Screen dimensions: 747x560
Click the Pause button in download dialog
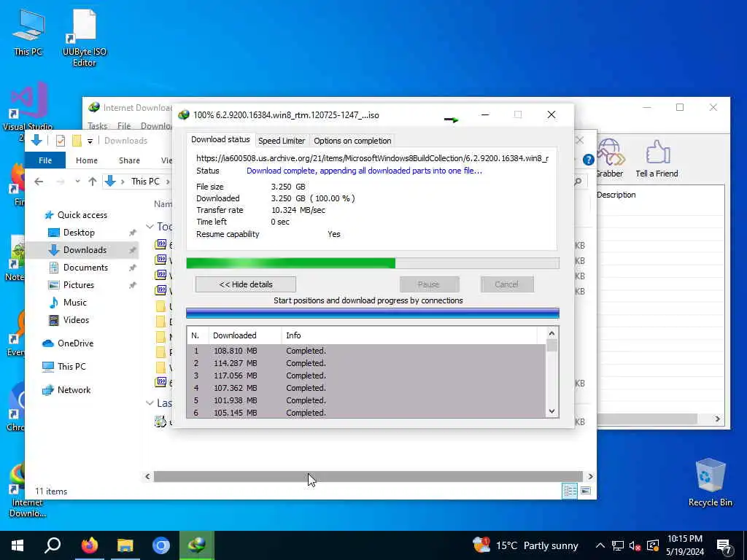[x=429, y=284]
